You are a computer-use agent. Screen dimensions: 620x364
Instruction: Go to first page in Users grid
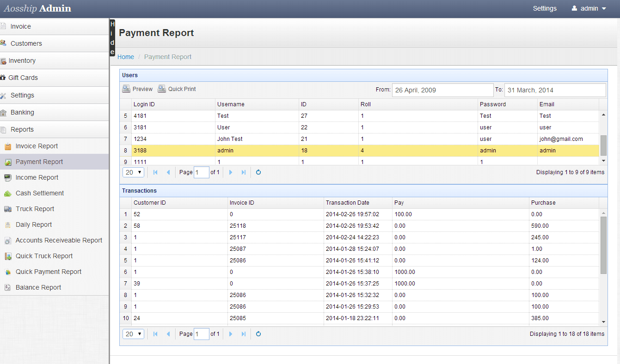(x=155, y=172)
